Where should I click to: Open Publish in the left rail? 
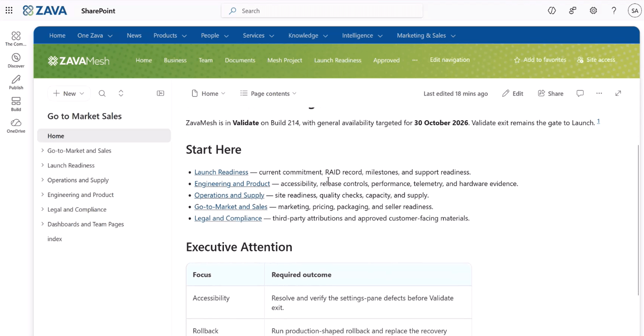click(x=16, y=82)
